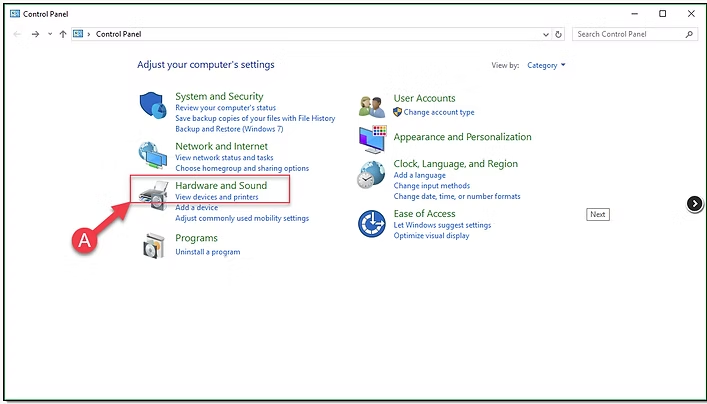Click the Control Panel breadcrumb in address bar
Screen dimensions: 707x404
pos(118,34)
